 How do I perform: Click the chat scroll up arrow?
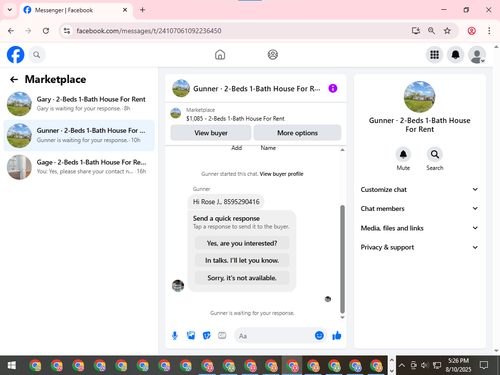click(342, 150)
